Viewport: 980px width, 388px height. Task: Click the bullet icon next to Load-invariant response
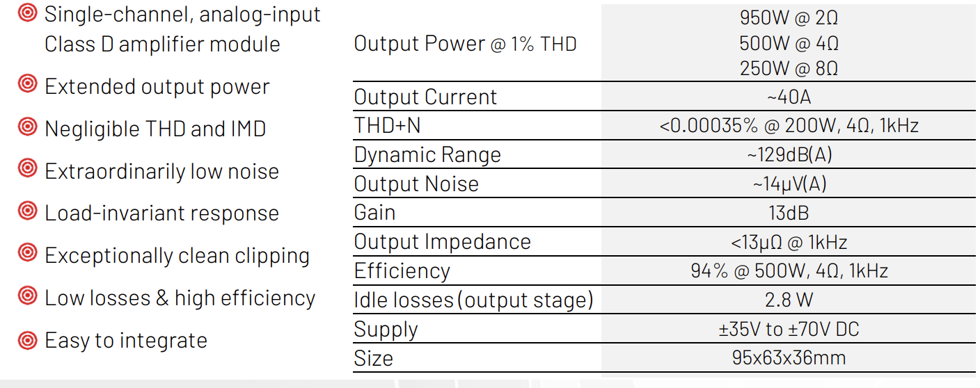point(26,211)
